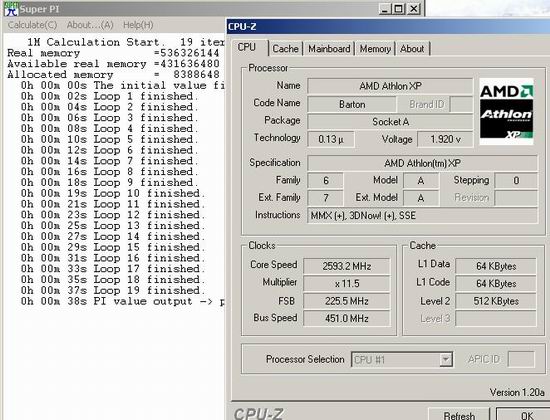Open the Help(H) menu in Super PI
550x420 pixels.
138,25
